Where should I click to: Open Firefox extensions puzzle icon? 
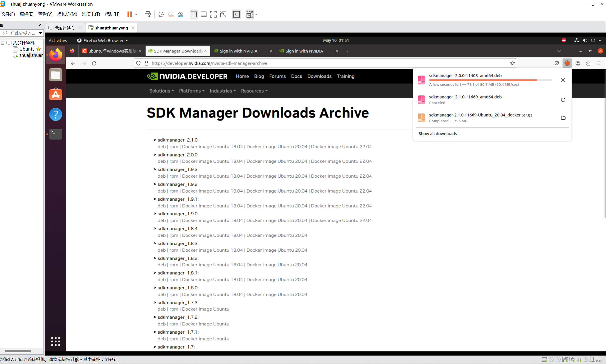588,63
